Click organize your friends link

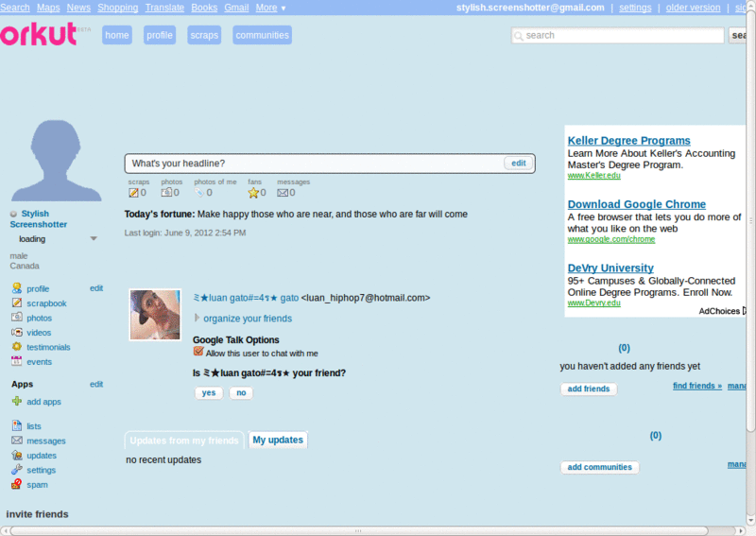click(248, 319)
